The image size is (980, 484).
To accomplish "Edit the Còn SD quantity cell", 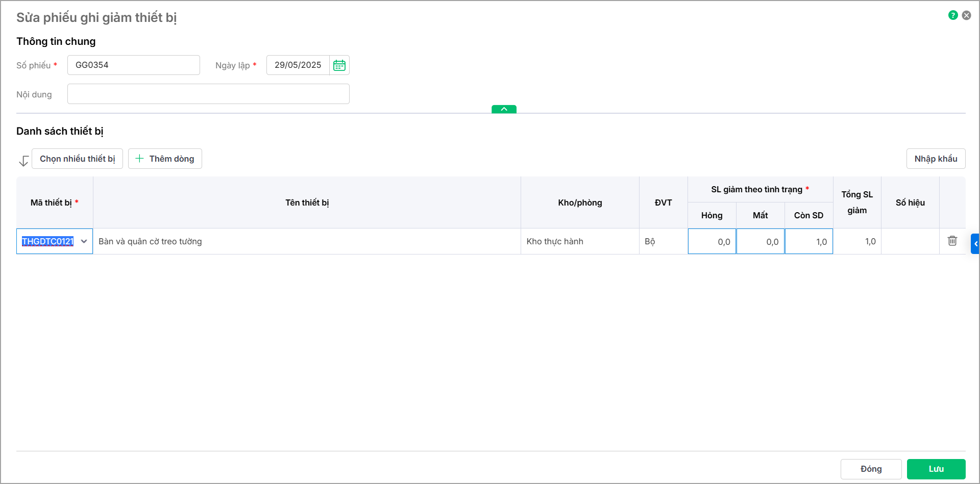I will 809,242.
